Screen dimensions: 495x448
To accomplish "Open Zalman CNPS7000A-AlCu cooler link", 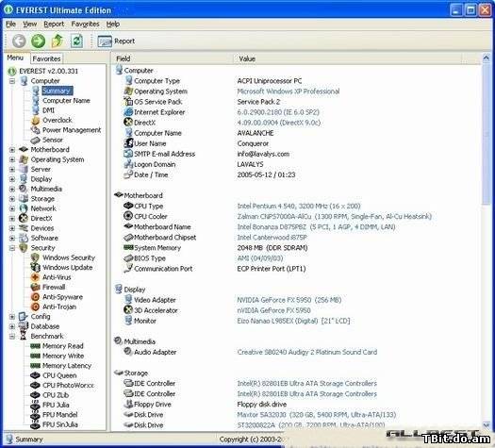I will pyautogui.click(x=335, y=217).
